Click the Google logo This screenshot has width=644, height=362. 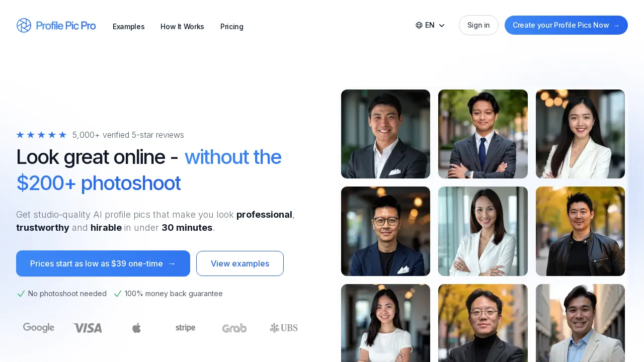(39, 327)
